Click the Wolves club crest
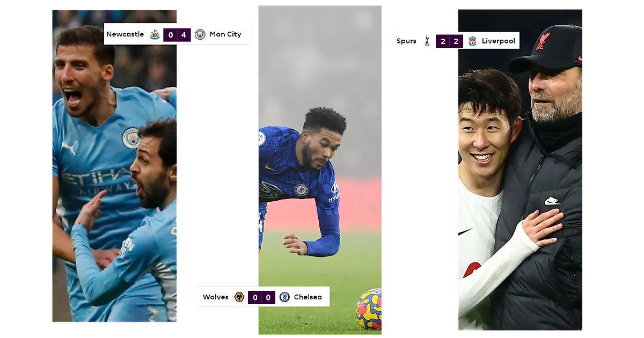This screenshot has width=644, height=338. 239,297
